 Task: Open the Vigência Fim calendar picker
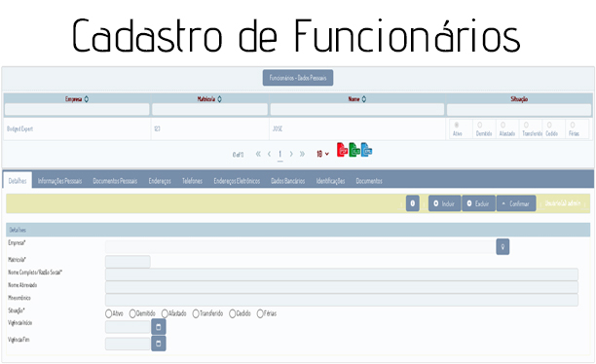(x=159, y=344)
